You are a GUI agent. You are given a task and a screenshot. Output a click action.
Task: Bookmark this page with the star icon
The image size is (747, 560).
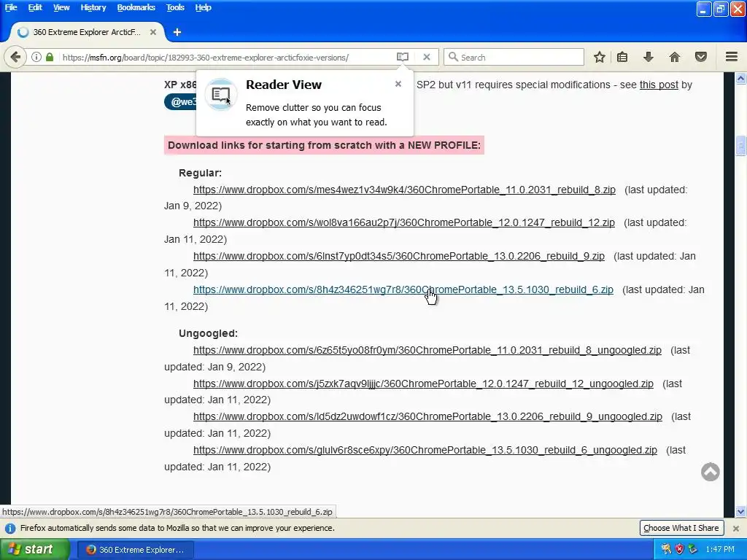tap(600, 57)
